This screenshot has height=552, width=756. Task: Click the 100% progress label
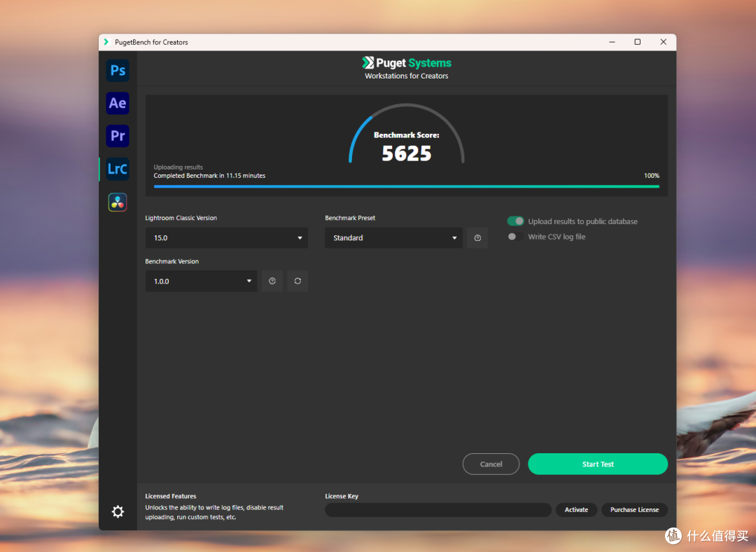coord(652,176)
